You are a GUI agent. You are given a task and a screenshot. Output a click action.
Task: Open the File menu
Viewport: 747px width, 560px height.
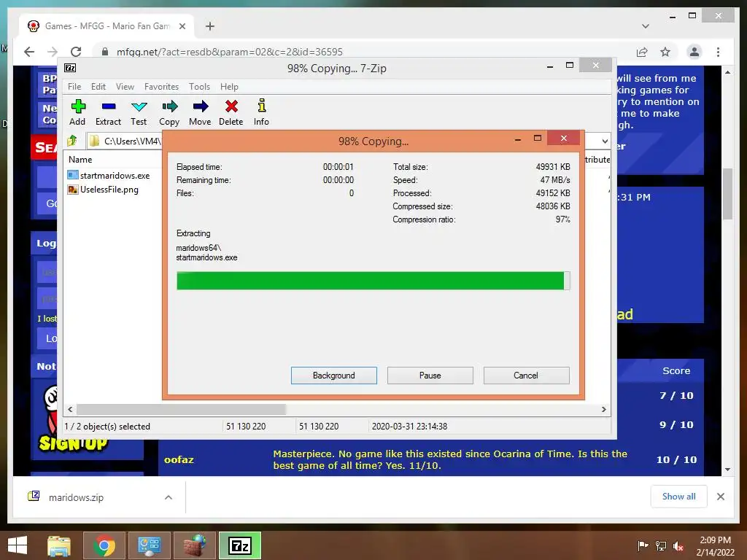pos(74,87)
